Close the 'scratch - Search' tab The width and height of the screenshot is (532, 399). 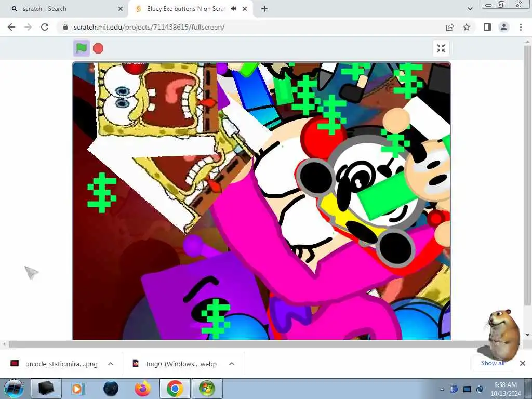121,9
